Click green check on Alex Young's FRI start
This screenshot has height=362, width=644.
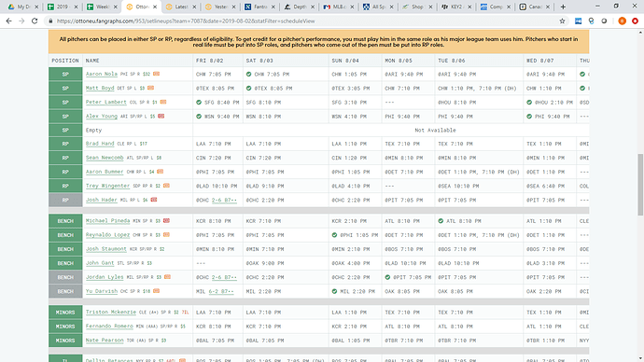[199, 116]
